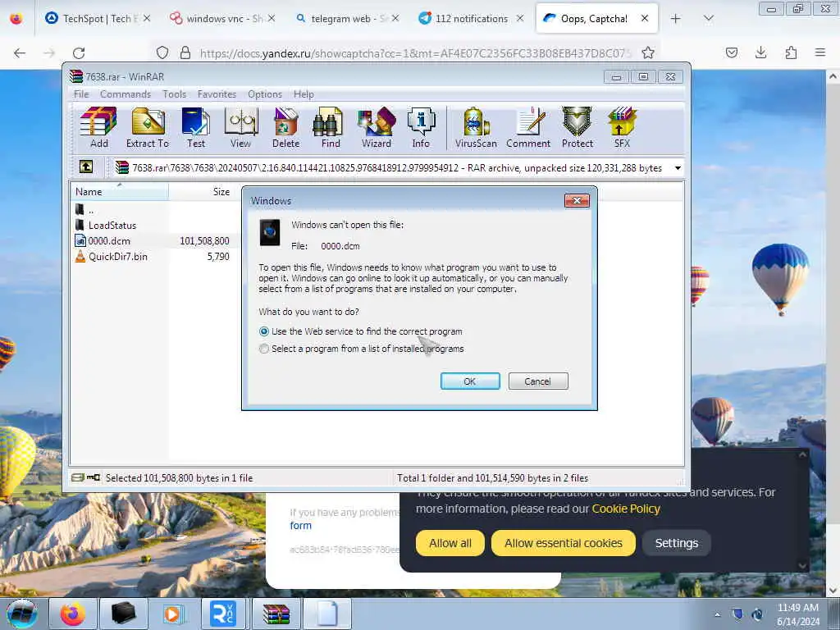The image size is (840, 630).
Task: Run VirusScan from the toolbar
Action: coord(476,127)
